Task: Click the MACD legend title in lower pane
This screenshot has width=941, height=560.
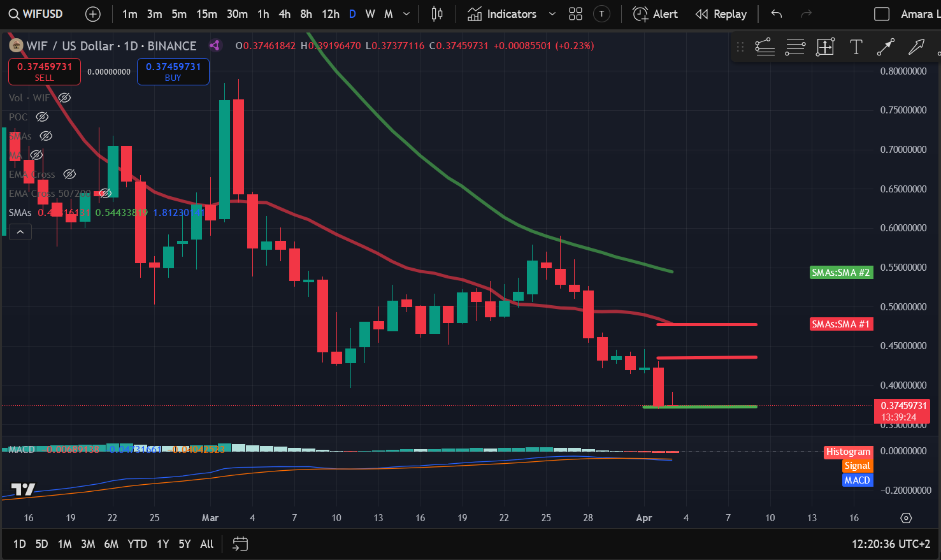Action: coord(22,449)
